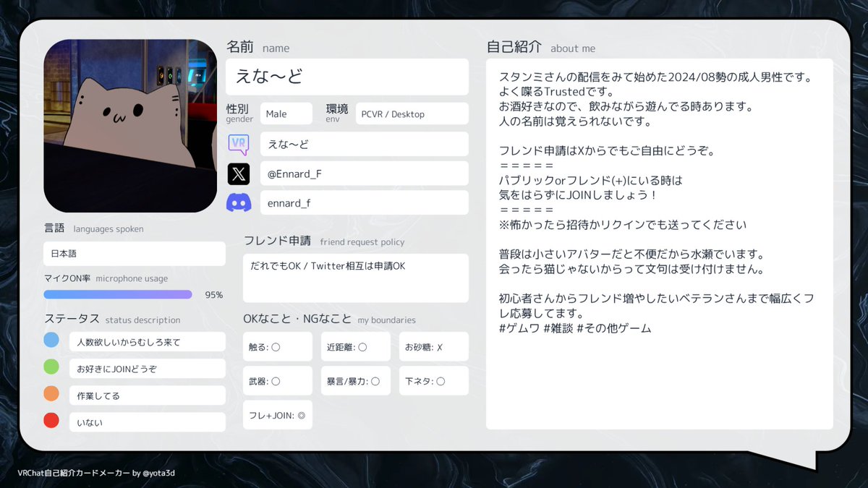Screen dimensions: 868x488
Task: Click the '@yota3d' credit in the footer
Action: [x=159, y=473]
